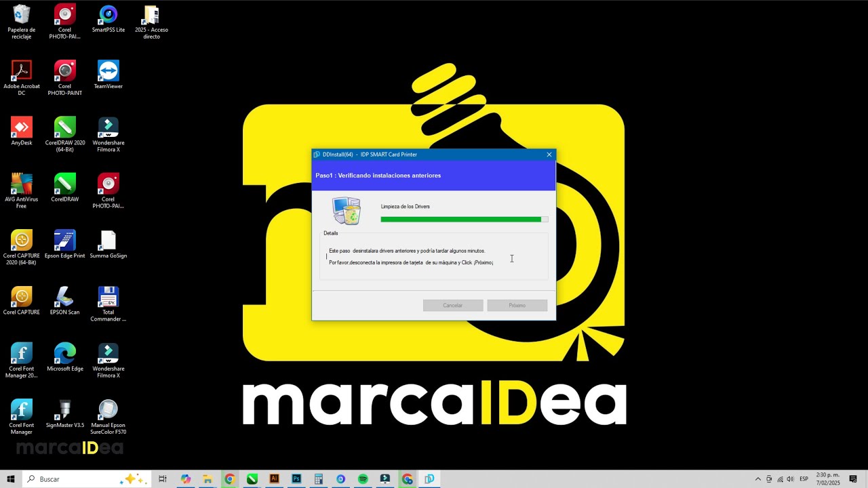Screen dimensions: 868x488
Task: Click the Cancelar button in DDInstall
Action: [453, 306]
